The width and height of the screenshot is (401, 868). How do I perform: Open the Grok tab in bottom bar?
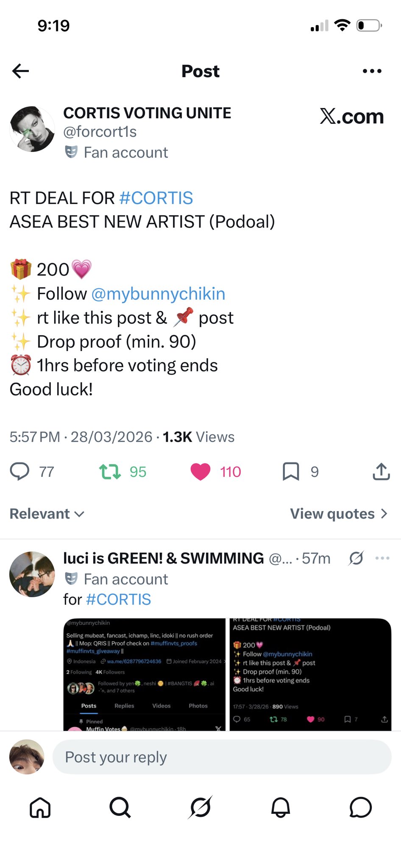point(200,807)
